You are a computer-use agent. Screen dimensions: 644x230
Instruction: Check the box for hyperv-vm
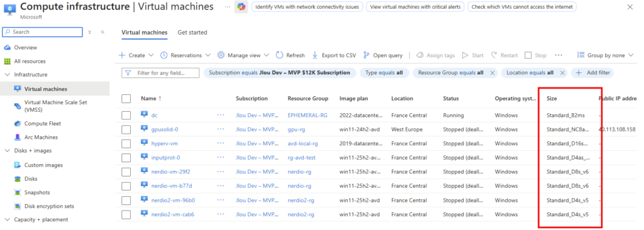[126, 143]
